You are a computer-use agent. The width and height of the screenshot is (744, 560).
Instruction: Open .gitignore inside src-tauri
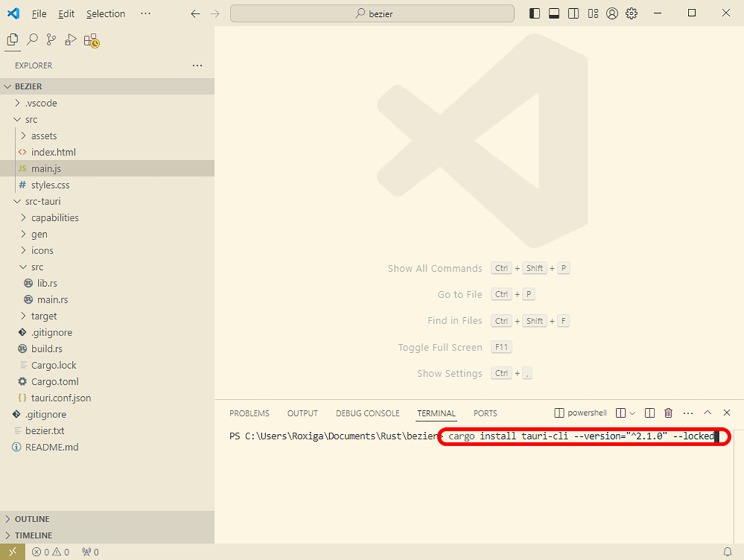[107, 332]
